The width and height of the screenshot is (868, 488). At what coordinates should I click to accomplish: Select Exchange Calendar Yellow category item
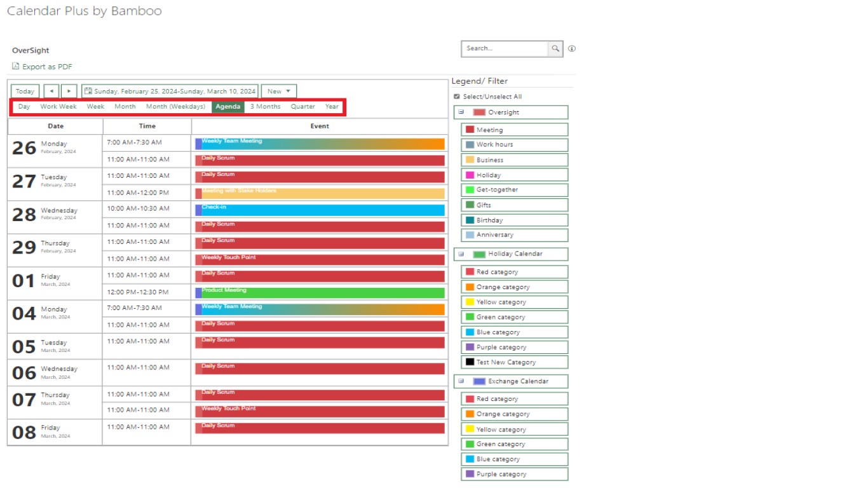(515, 430)
